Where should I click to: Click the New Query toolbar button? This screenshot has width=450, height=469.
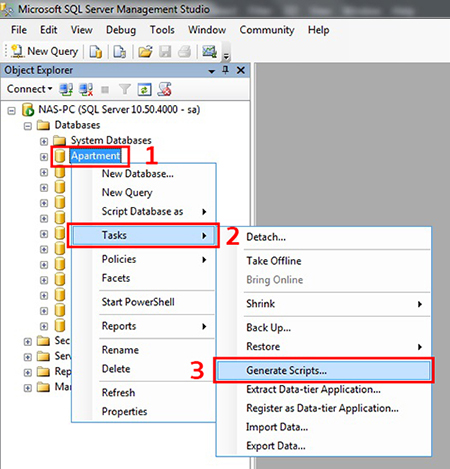click(44, 51)
